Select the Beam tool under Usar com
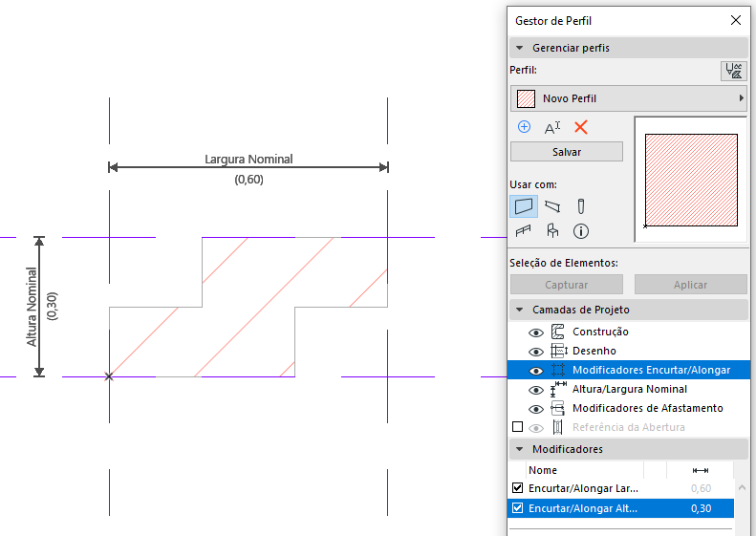 tap(552, 206)
